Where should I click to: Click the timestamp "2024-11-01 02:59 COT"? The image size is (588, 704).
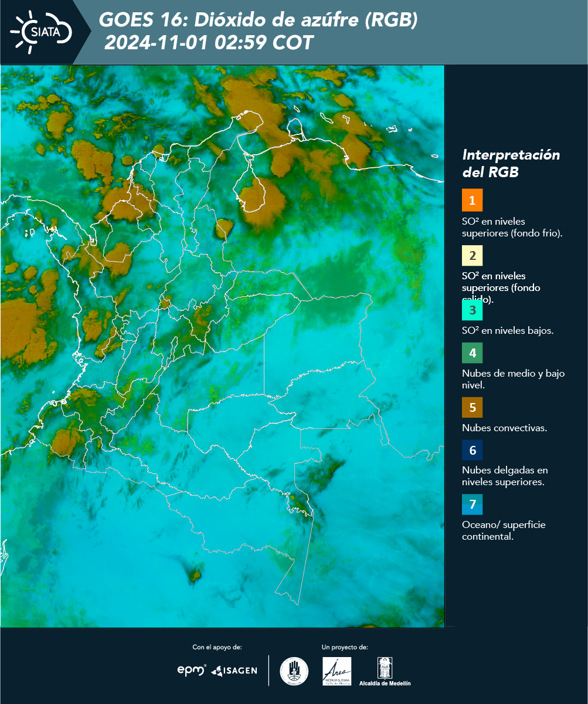[209, 43]
